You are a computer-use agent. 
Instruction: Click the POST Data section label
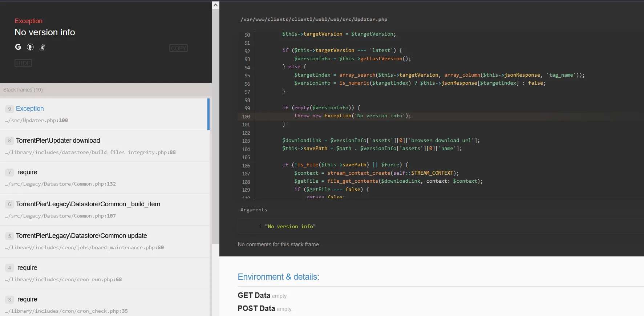[256, 308]
